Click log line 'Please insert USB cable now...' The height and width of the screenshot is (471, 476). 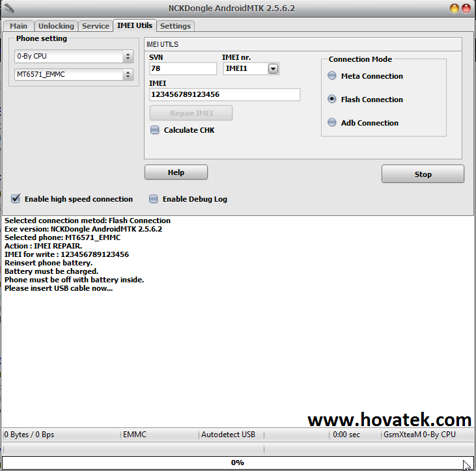[x=59, y=288]
